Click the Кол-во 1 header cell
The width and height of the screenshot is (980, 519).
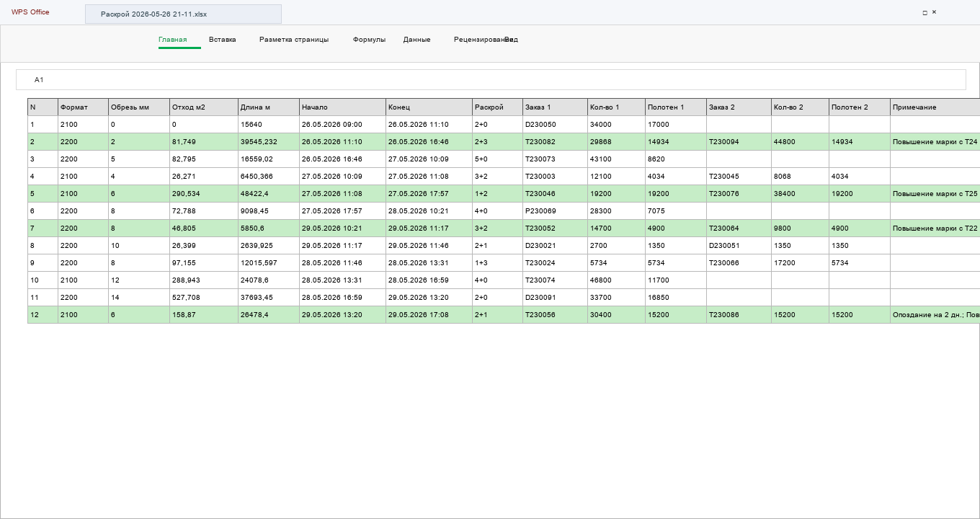(616, 107)
